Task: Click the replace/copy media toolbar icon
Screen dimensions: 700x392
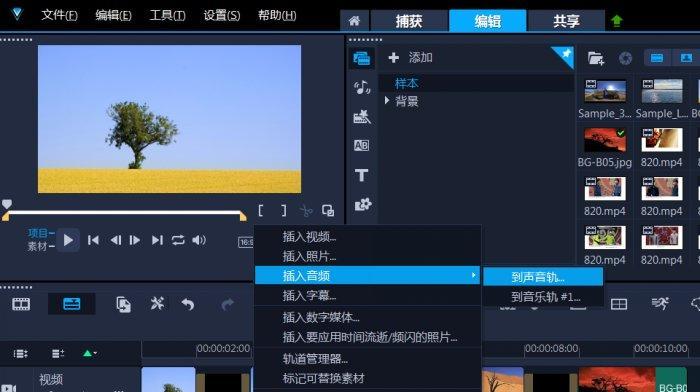Action: pyautogui.click(x=123, y=304)
